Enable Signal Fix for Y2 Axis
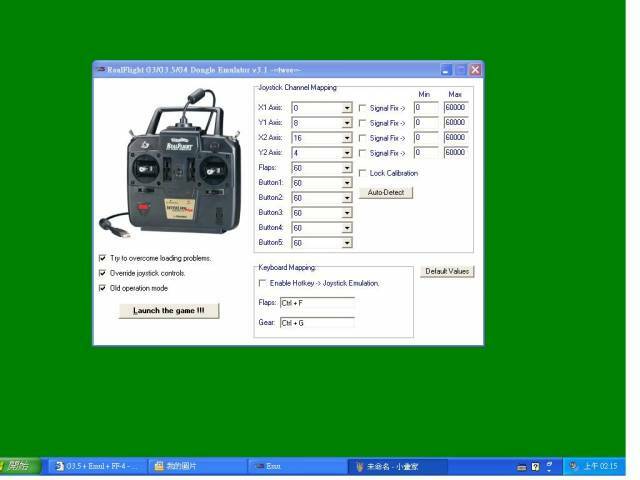640x480 pixels. point(362,153)
